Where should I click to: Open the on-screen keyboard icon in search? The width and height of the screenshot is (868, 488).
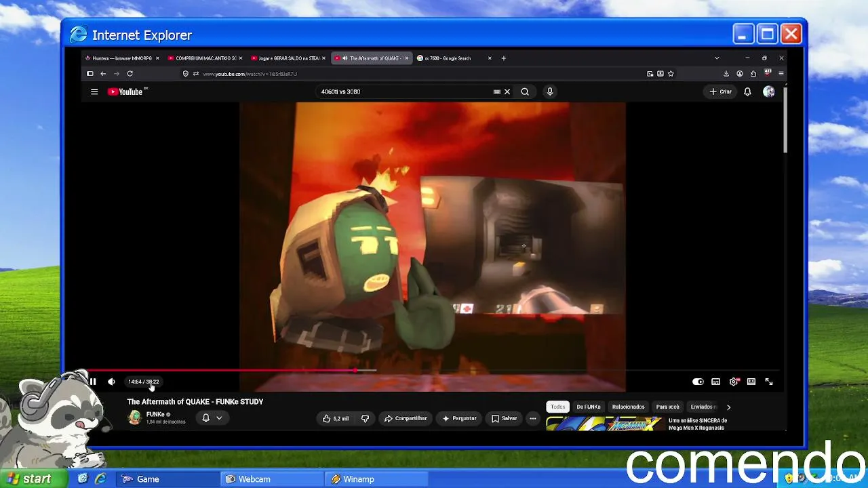(497, 91)
